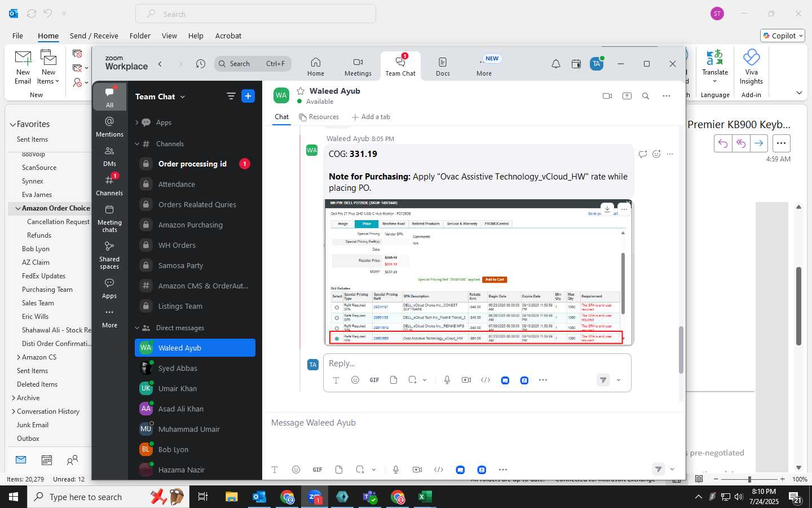Open the Team Chat filter icon
The image size is (812, 508).
point(231,96)
